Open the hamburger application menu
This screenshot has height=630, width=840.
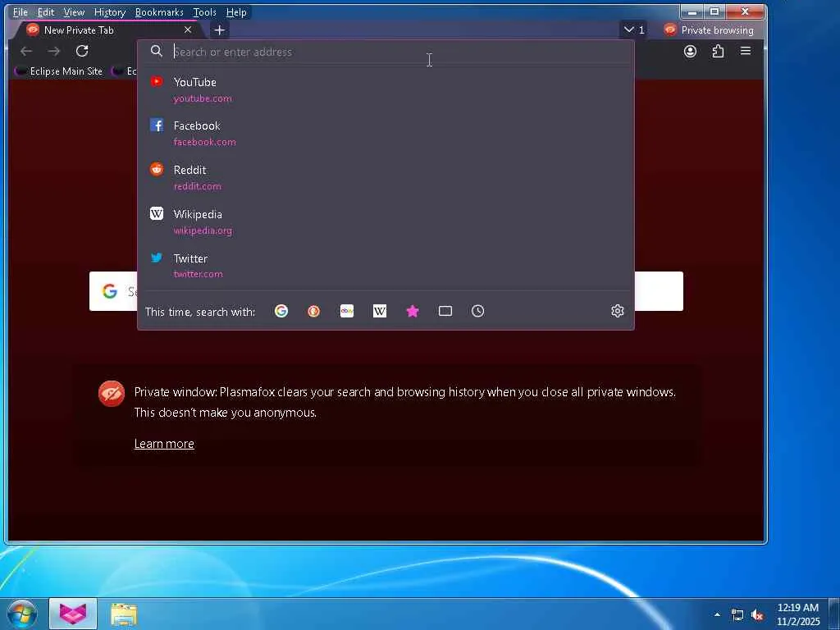[x=745, y=51]
